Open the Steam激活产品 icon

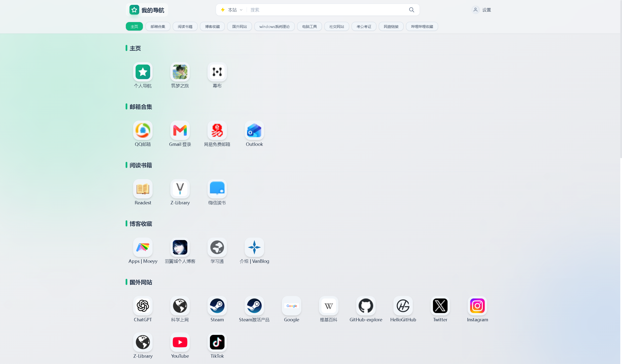point(254,306)
